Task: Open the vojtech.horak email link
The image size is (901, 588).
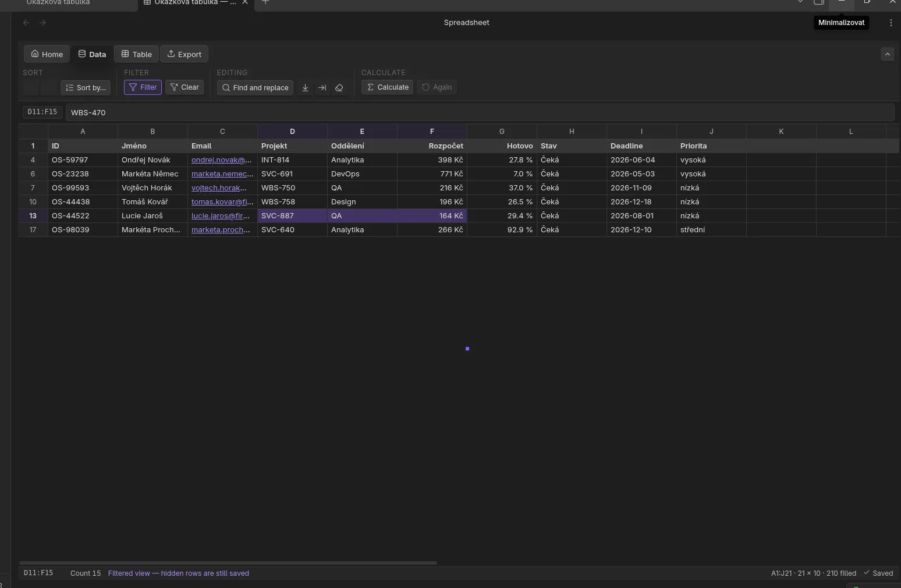Action: (219, 188)
